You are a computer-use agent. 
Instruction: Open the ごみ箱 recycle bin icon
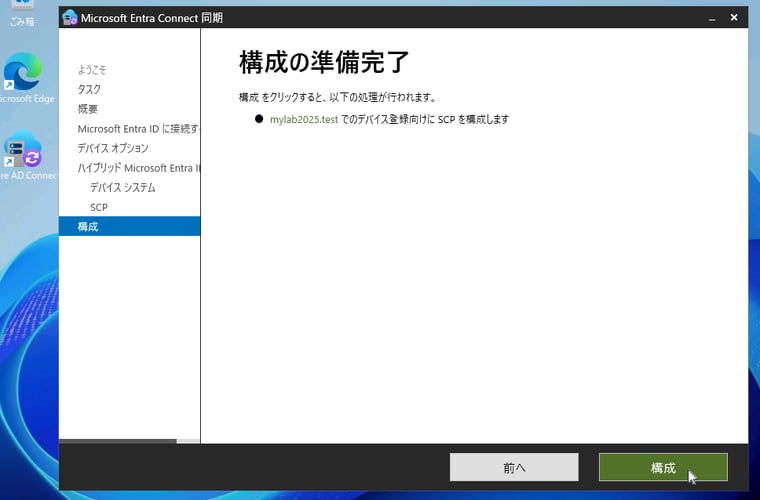tap(22, 14)
